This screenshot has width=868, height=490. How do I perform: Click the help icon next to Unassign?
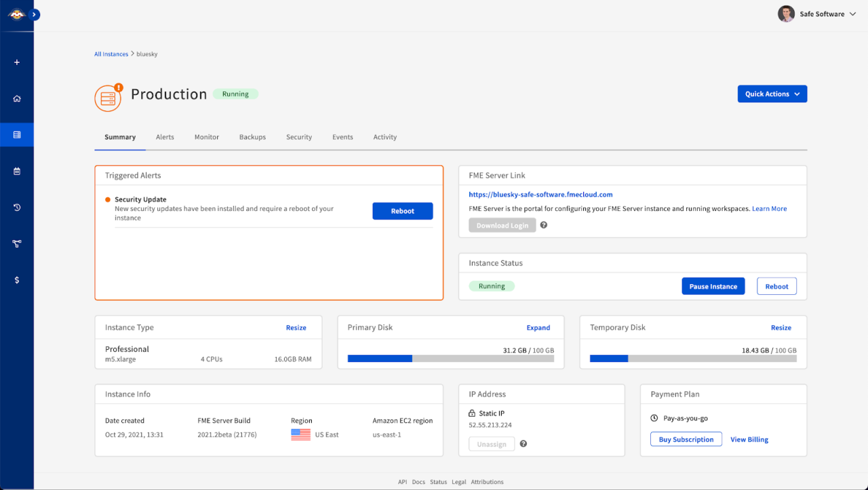pos(524,444)
